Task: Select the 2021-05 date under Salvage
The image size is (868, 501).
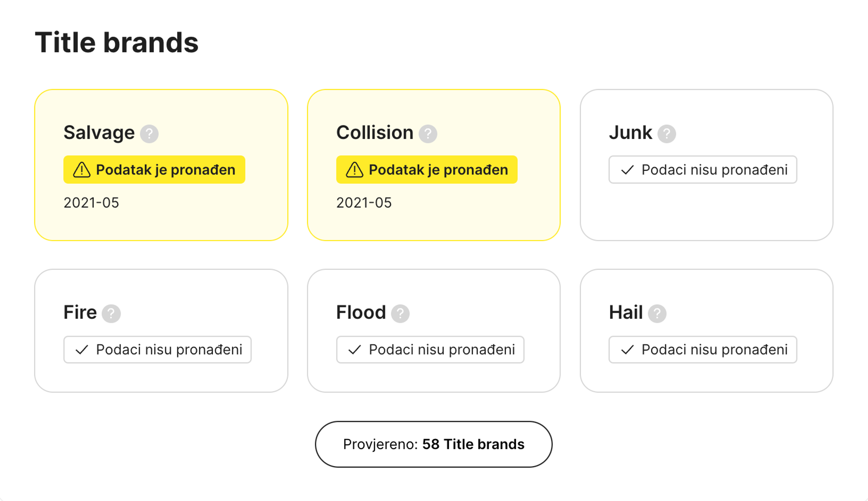Action: tap(90, 203)
